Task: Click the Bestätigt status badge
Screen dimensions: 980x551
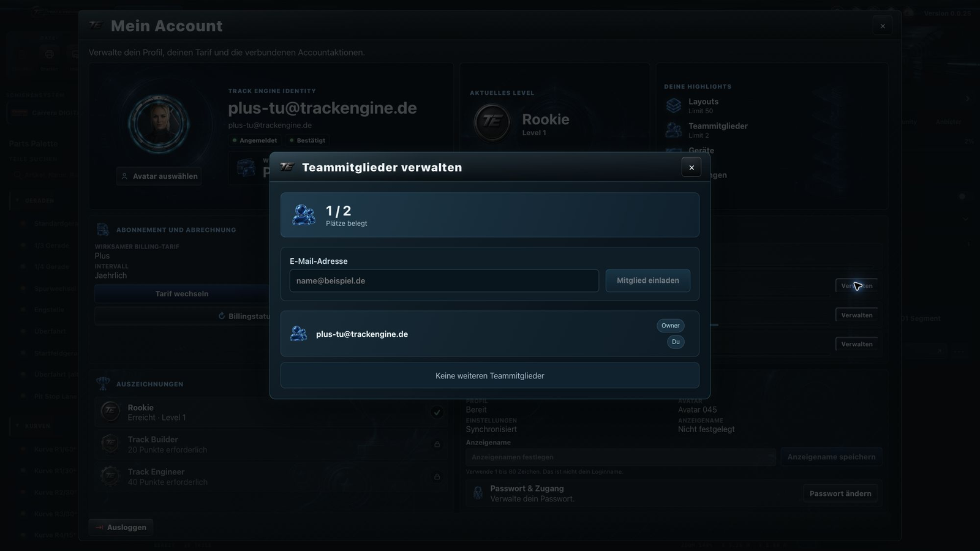Action: pyautogui.click(x=307, y=140)
